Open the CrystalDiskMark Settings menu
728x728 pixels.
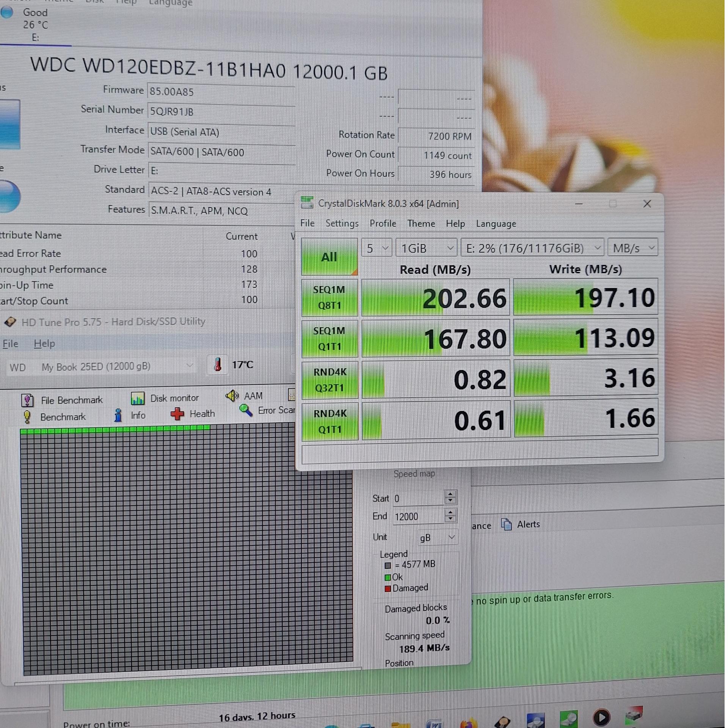click(x=342, y=223)
